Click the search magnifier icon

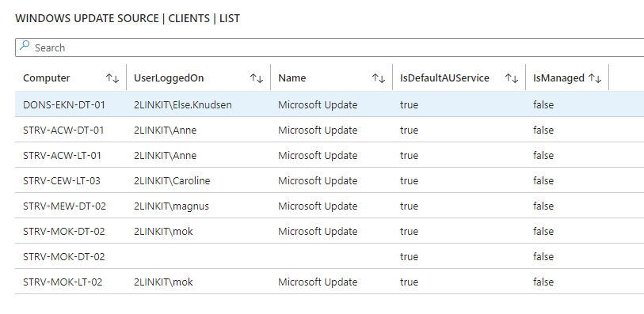25,46
